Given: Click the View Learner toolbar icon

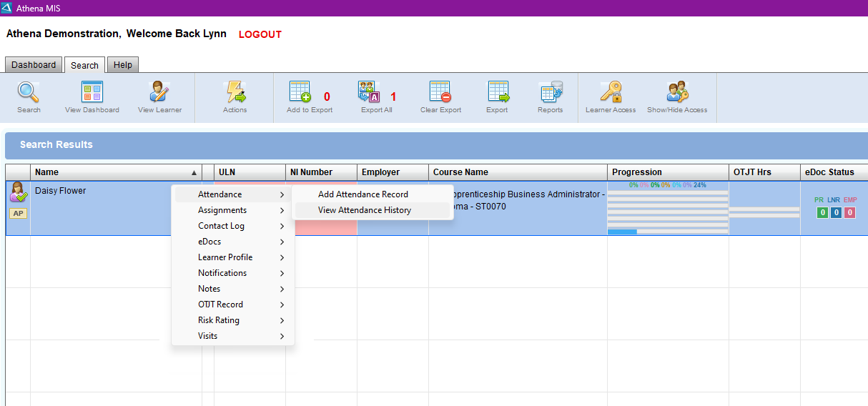Looking at the screenshot, I should coord(159,92).
